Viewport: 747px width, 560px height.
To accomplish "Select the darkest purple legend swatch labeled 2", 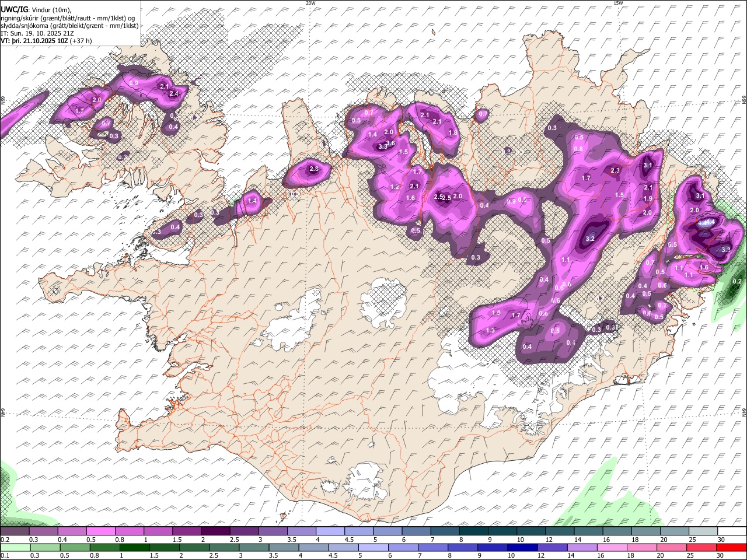I will (215, 531).
